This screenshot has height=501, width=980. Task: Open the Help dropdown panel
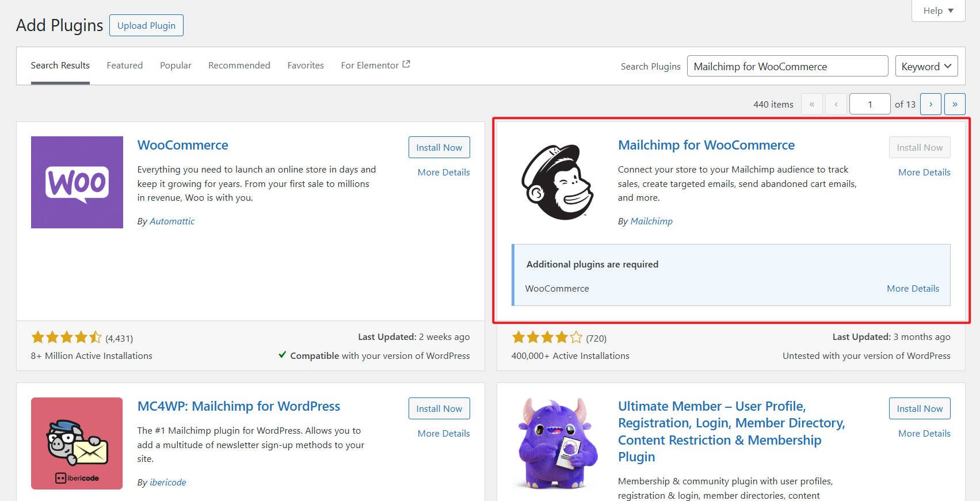pos(938,10)
